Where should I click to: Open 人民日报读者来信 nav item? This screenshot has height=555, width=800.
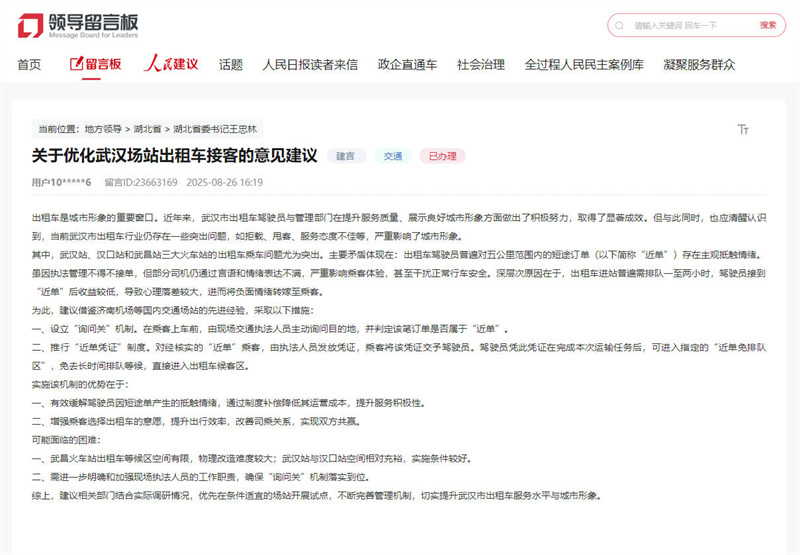pos(310,65)
